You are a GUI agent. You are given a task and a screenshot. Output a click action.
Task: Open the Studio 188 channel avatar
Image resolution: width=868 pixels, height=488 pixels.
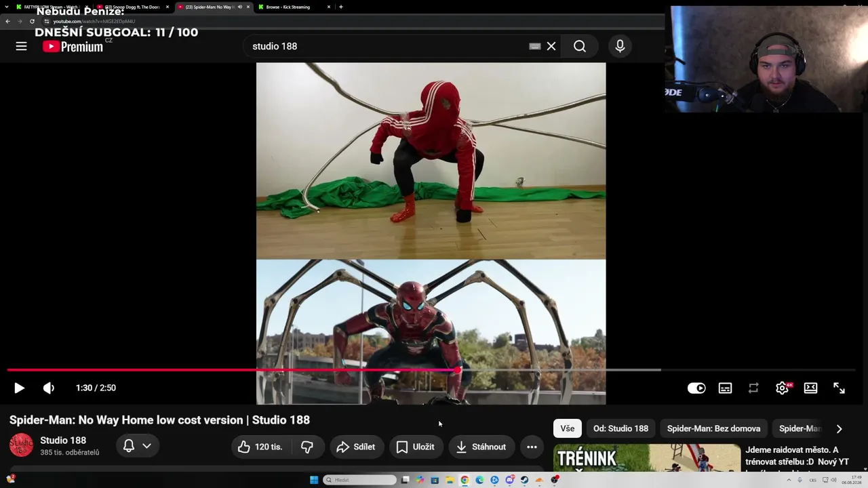click(21, 445)
